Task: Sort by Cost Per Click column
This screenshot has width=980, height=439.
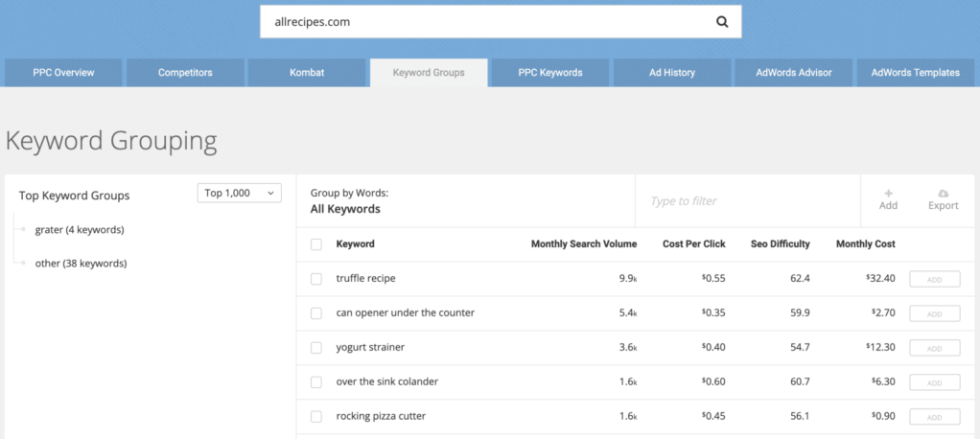Action: click(693, 244)
